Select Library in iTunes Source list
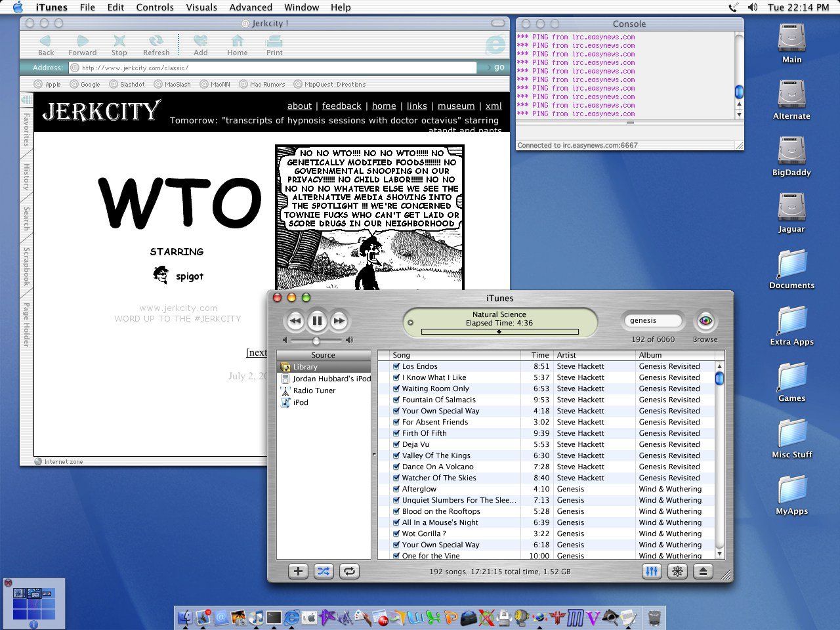Screen dimensions: 840x630 [x=324, y=367]
